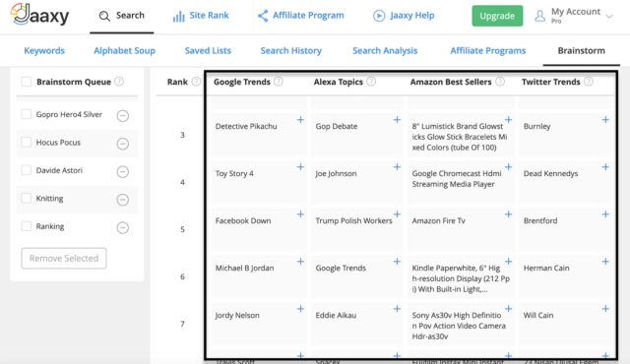Viewport: 630px width, 364px height.
Task: Click the Rank column header
Action: coord(177,82)
